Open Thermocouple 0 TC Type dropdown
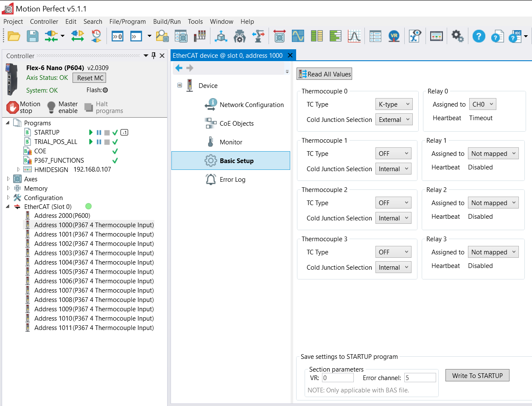 tap(394, 104)
